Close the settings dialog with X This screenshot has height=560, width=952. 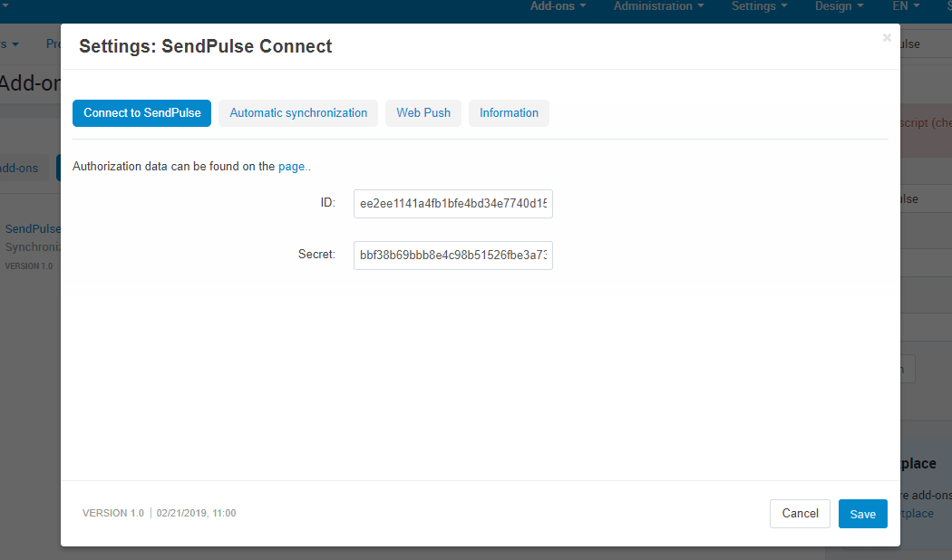(x=887, y=38)
